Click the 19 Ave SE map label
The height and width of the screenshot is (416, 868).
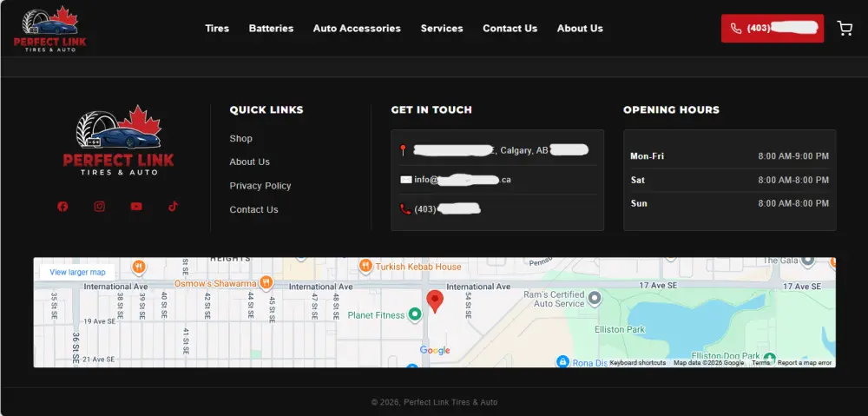click(x=99, y=320)
